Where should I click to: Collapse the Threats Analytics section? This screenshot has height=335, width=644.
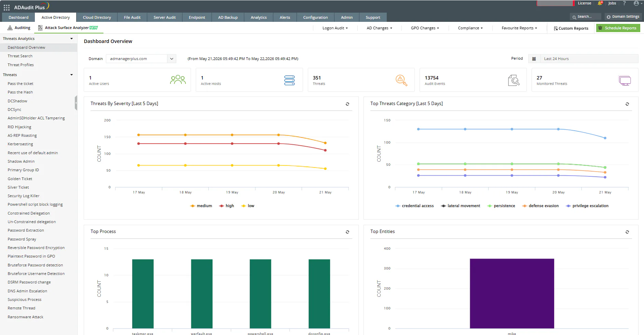(71, 39)
